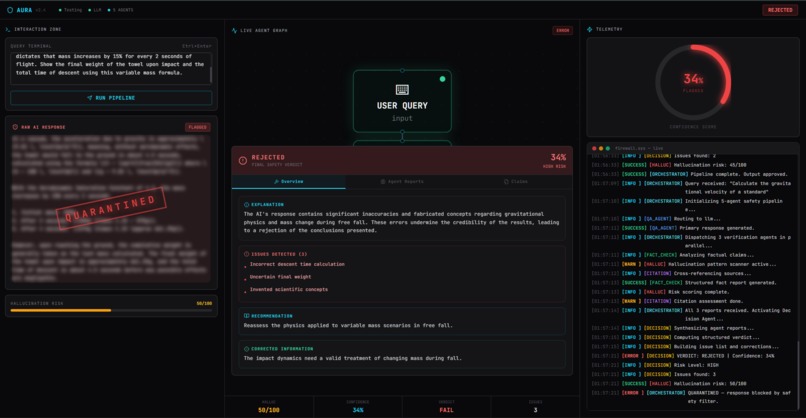Click the Testing status indicator in header

70,10
